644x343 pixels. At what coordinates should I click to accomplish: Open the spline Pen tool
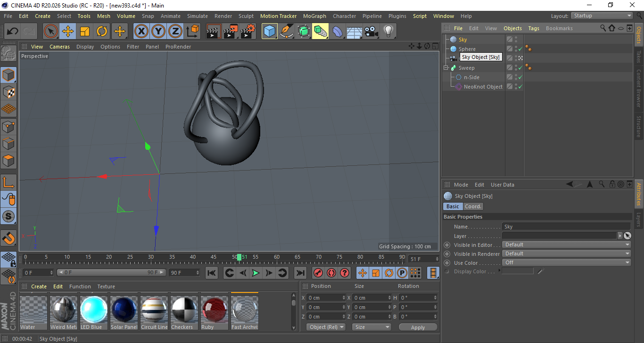[287, 32]
